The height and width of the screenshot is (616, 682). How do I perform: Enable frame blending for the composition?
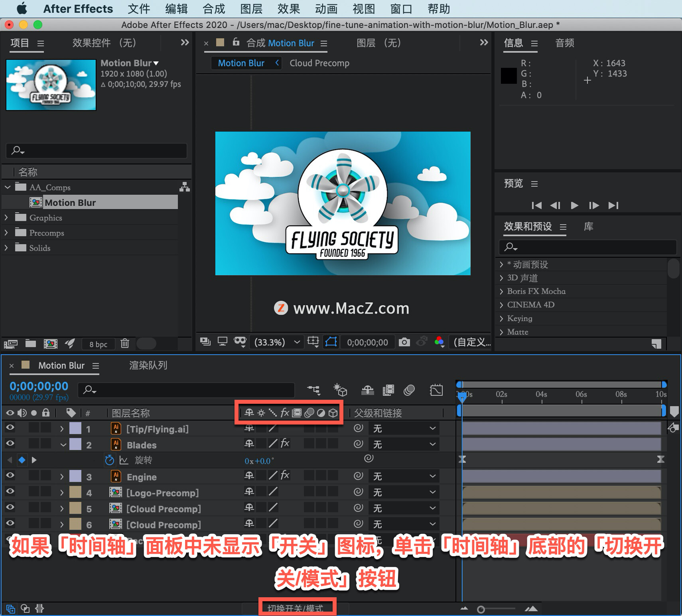388,390
